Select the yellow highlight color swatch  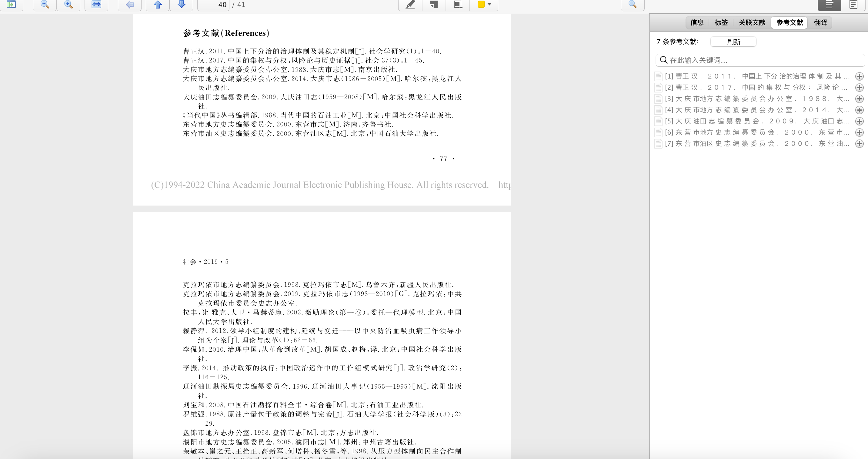pos(482,5)
